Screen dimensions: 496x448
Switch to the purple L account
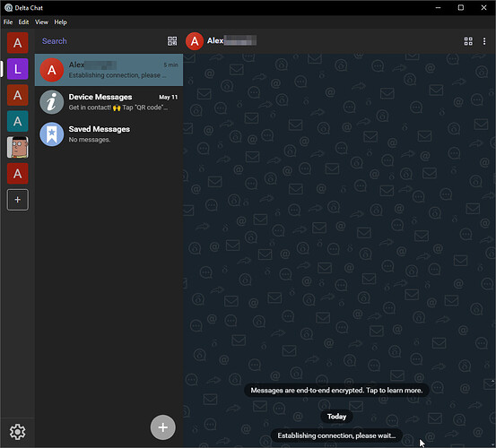point(18,69)
